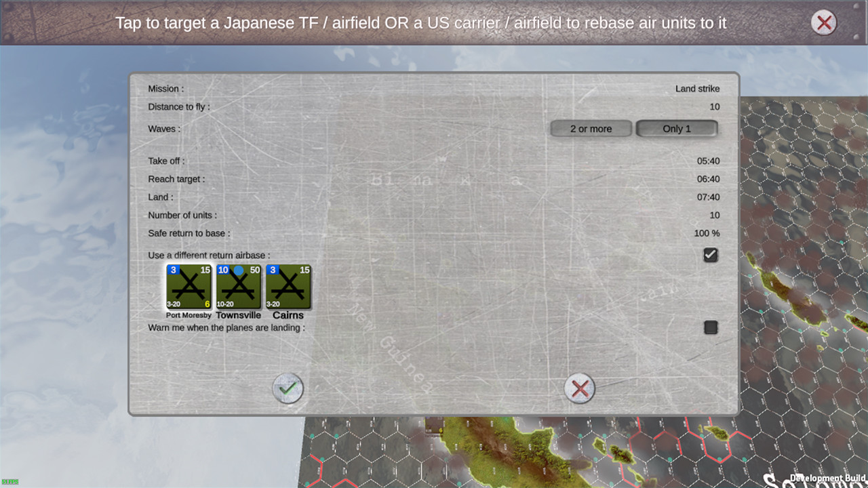Select the Cairns air unit counter
Screen dimensions: 868x488
point(288,286)
